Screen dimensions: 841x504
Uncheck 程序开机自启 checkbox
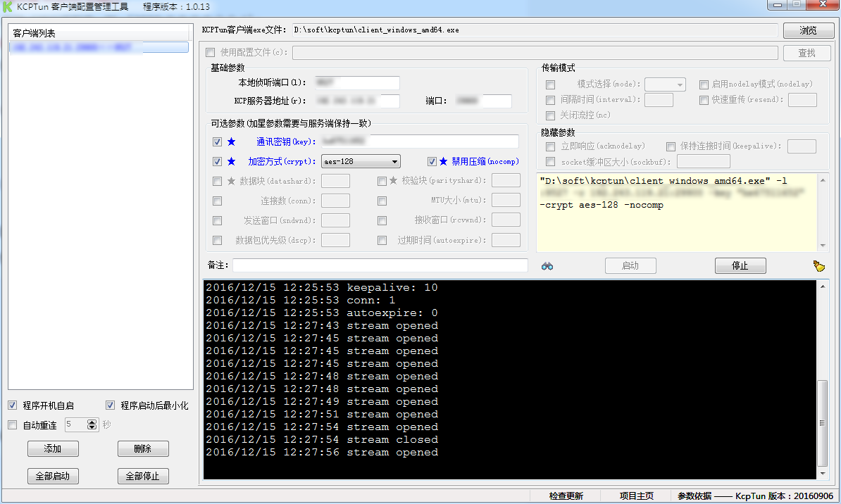(13, 405)
